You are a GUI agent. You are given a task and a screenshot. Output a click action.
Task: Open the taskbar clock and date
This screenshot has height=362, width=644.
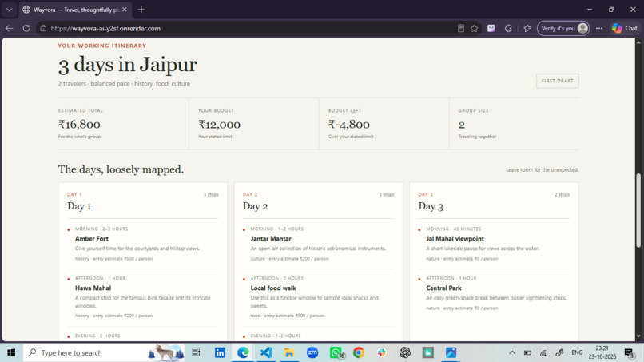[602, 352]
